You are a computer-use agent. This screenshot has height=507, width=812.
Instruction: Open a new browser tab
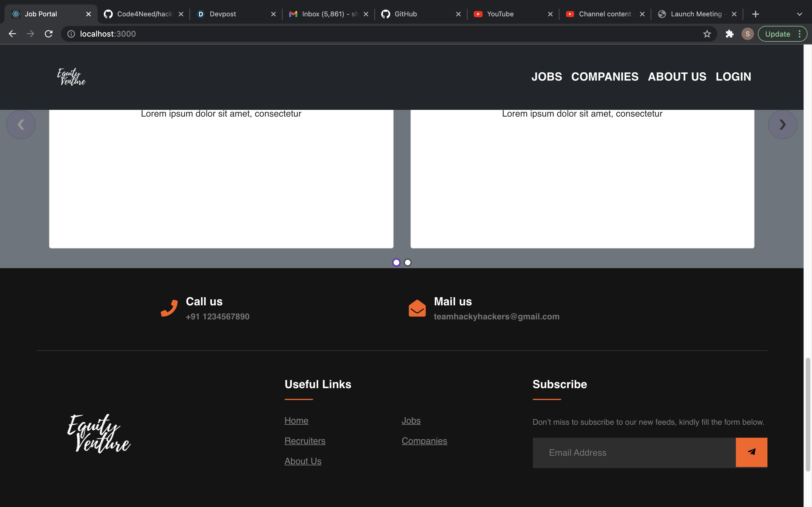(x=755, y=14)
